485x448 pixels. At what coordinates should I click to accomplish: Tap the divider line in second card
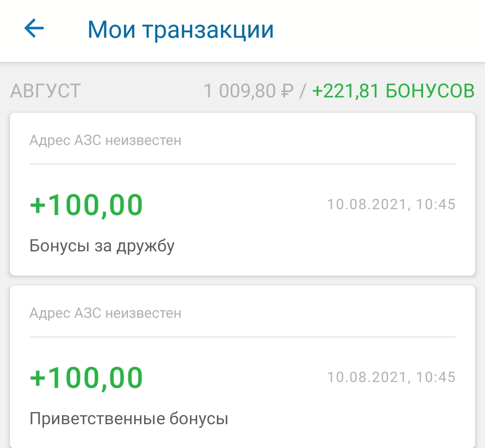(x=242, y=337)
